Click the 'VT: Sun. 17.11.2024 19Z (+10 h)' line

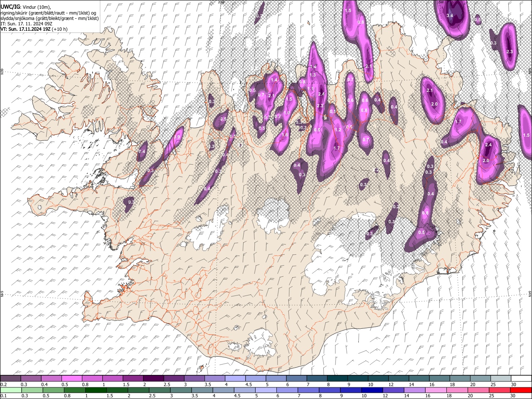34,29
